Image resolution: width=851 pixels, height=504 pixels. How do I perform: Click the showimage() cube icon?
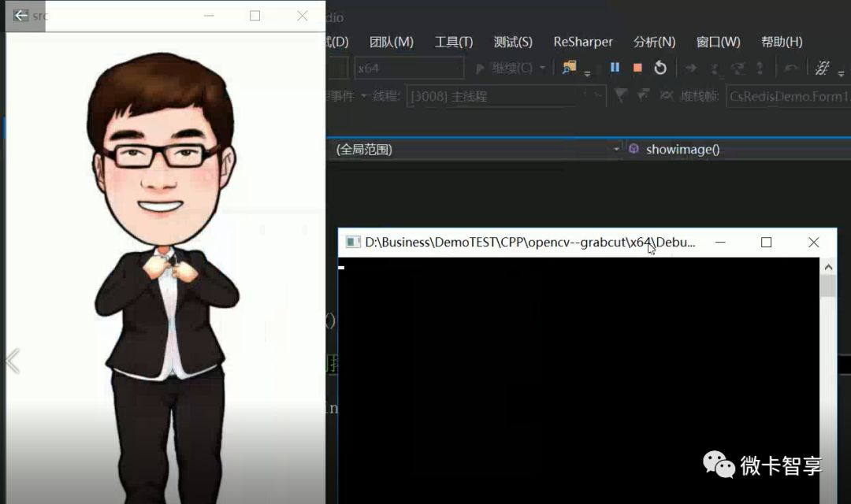coord(634,149)
